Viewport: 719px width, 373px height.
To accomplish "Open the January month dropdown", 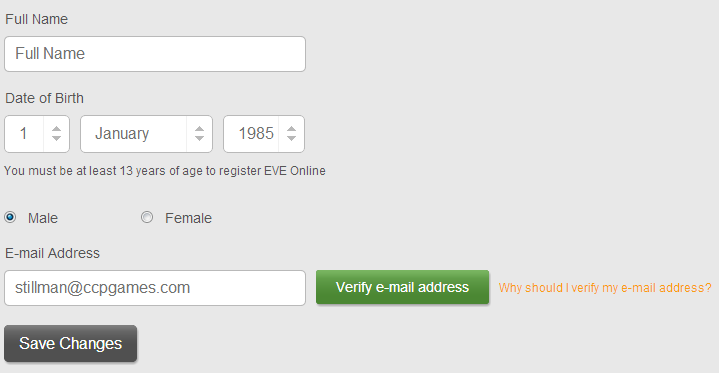I will tap(146, 134).
